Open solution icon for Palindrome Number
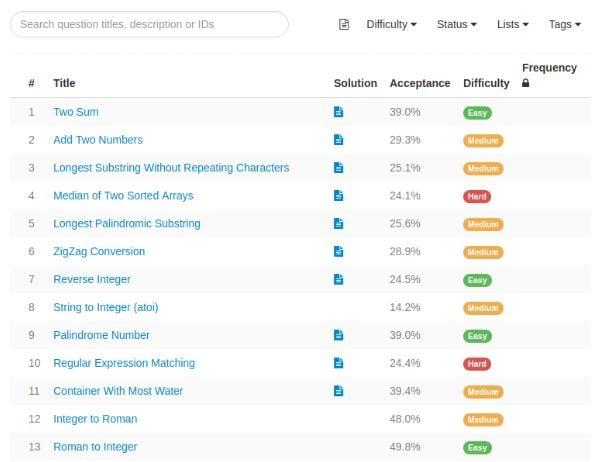The width and height of the screenshot is (601, 462). 338,335
